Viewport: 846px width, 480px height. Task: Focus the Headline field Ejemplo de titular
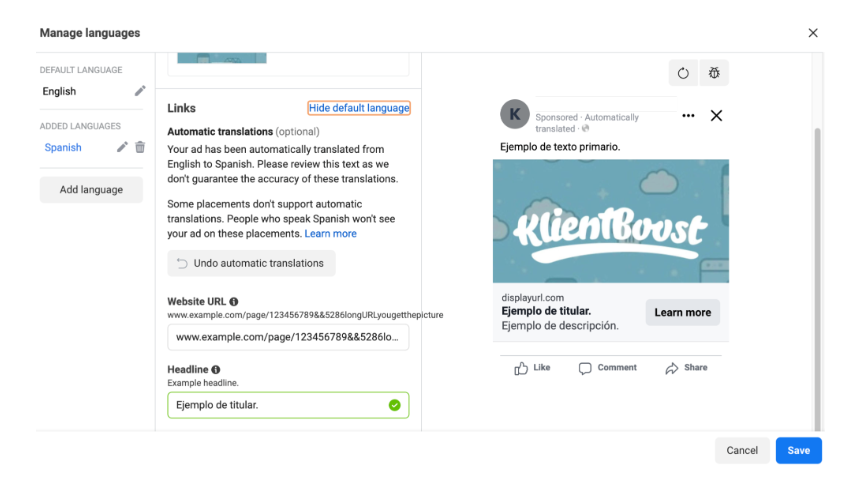pyautogui.click(x=288, y=405)
